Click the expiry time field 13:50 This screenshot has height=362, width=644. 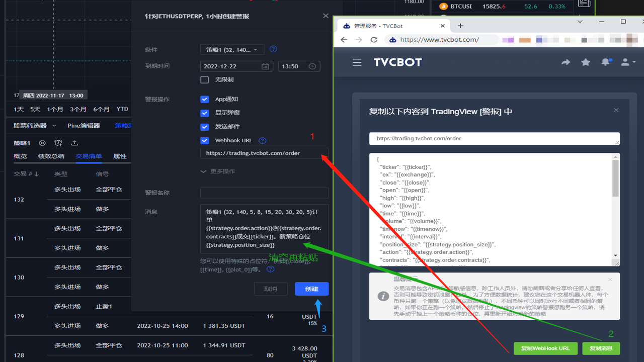[x=299, y=66]
